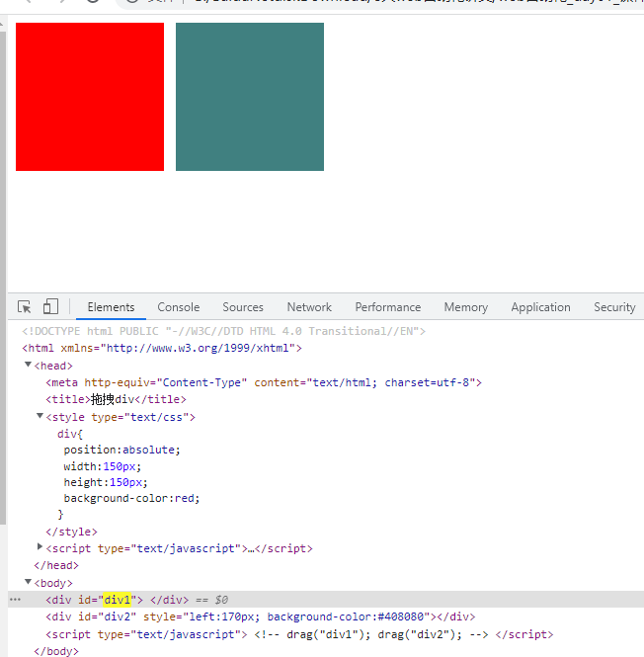Image resolution: width=644 pixels, height=657 pixels.
Task: Collapse the head element node
Action: point(28,365)
